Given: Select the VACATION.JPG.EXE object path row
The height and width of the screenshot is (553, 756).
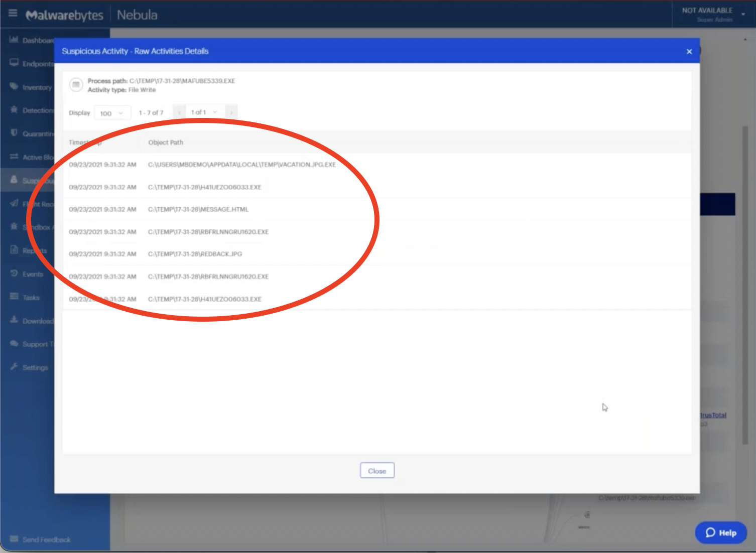Looking at the screenshot, I should coord(376,165).
